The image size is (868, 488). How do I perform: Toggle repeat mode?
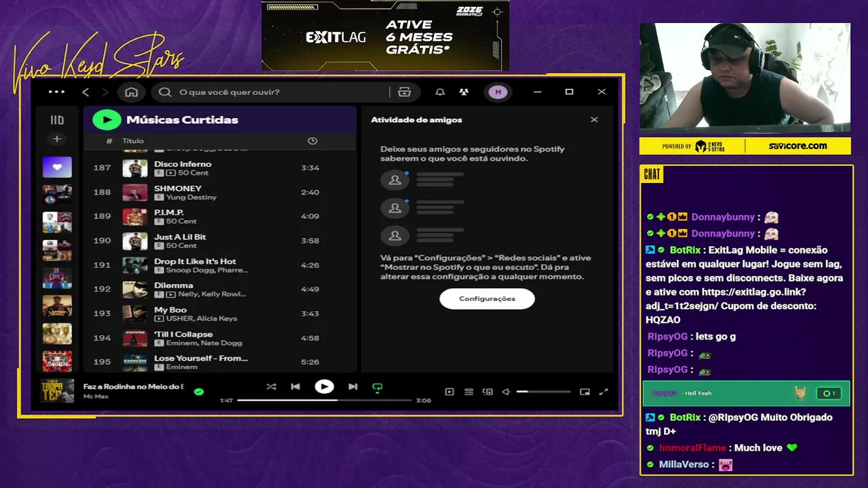click(378, 388)
